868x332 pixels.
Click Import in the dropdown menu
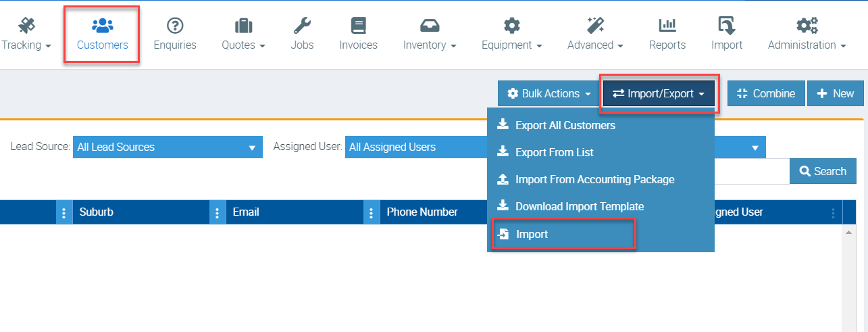point(532,234)
